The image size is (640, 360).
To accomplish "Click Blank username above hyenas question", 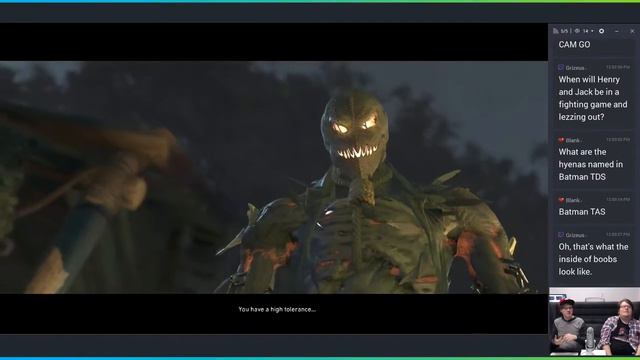I will click(573, 140).
